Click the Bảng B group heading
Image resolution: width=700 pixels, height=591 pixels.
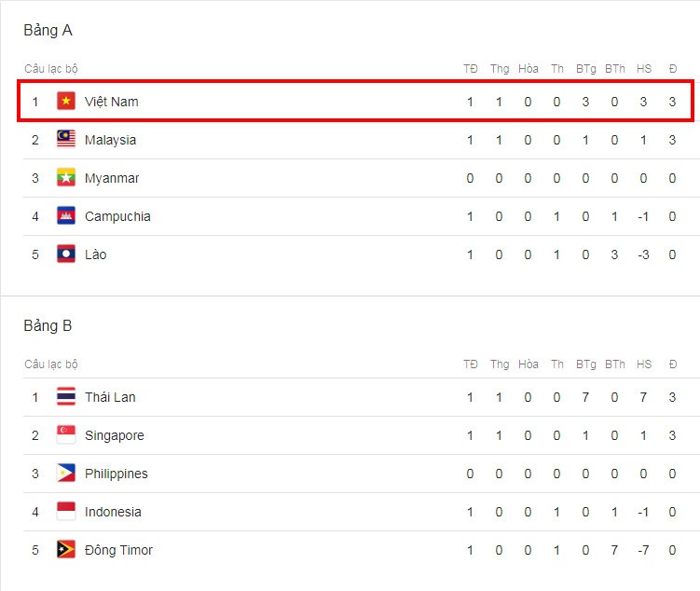click(48, 326)
